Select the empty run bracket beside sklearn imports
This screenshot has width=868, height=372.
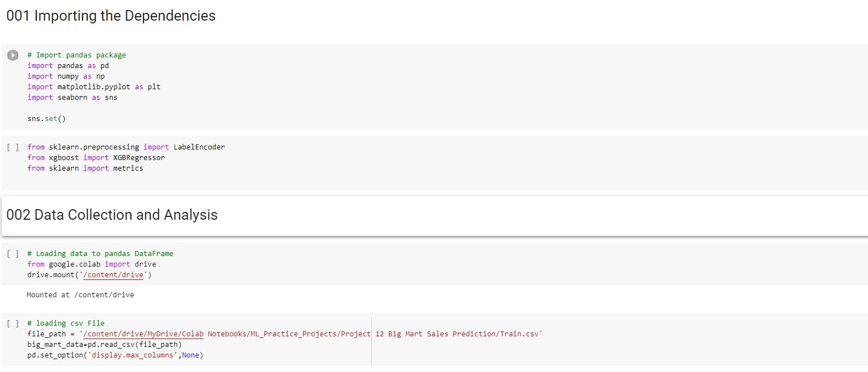coord(12,147)
